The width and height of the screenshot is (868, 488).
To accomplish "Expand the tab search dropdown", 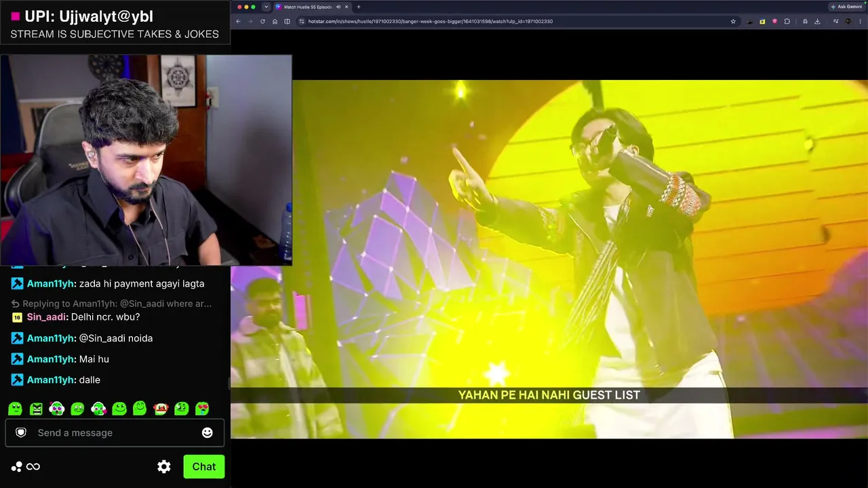I will coord(266,7).
